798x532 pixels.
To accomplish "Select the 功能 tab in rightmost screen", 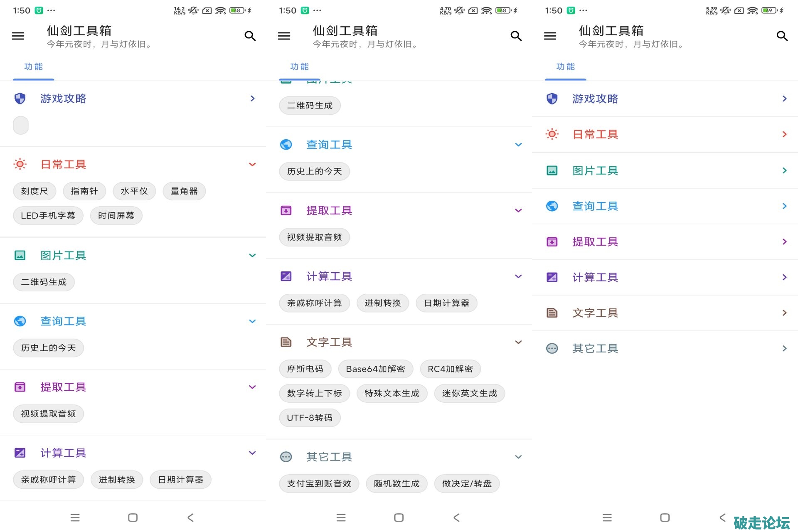I will click(x=565, y=67).
